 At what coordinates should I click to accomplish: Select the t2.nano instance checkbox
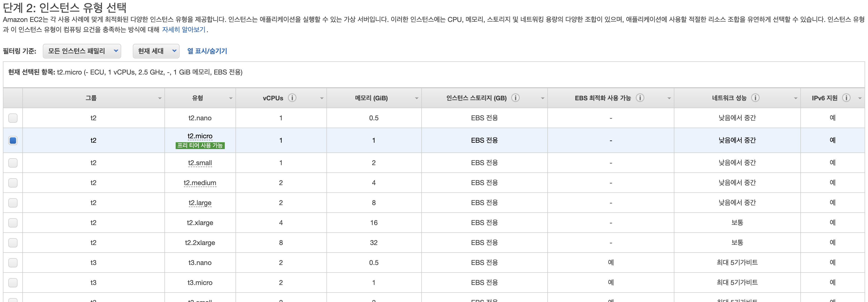[x=13, y=118]
